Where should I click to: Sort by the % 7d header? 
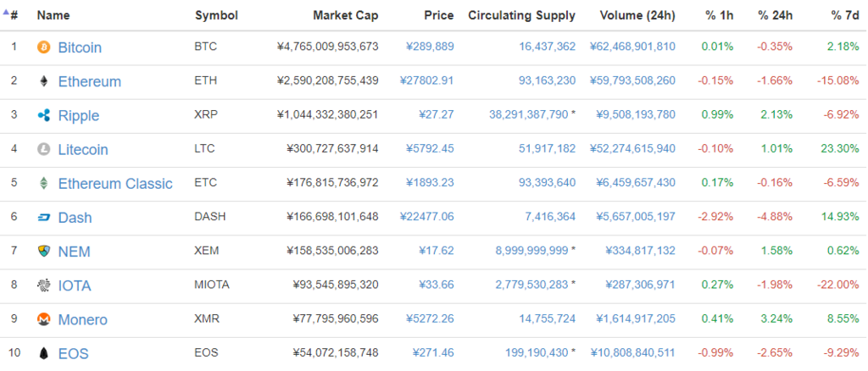coord(845,15)
